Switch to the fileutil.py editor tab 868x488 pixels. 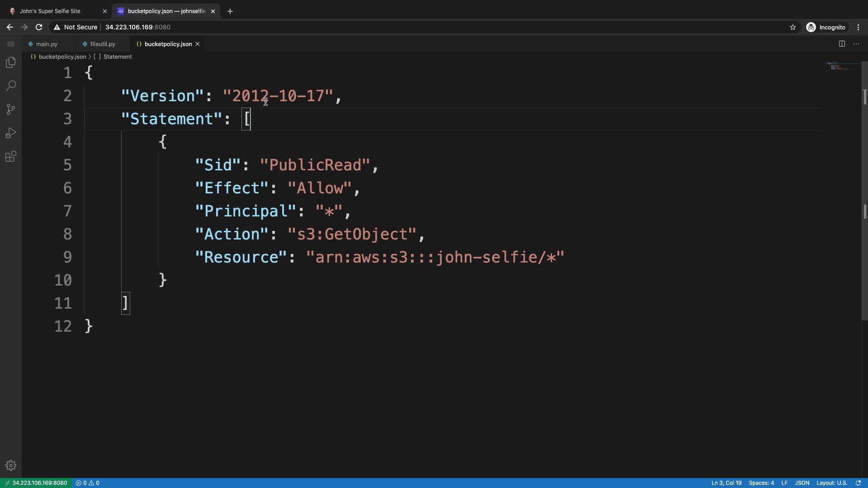pyautogui.click(x=103, y=44)
